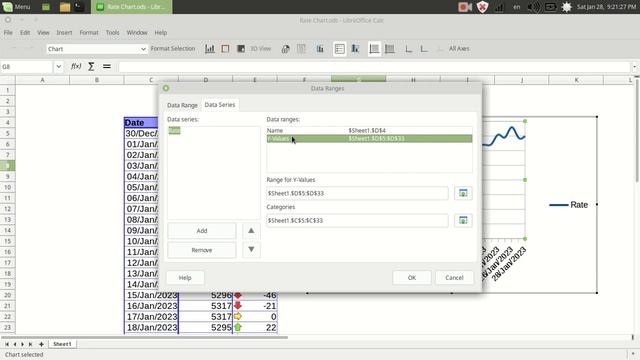
Task: Toggle Vertical Grids icon in toolbar
Action: pyautogui.click(x=390, y=49)
